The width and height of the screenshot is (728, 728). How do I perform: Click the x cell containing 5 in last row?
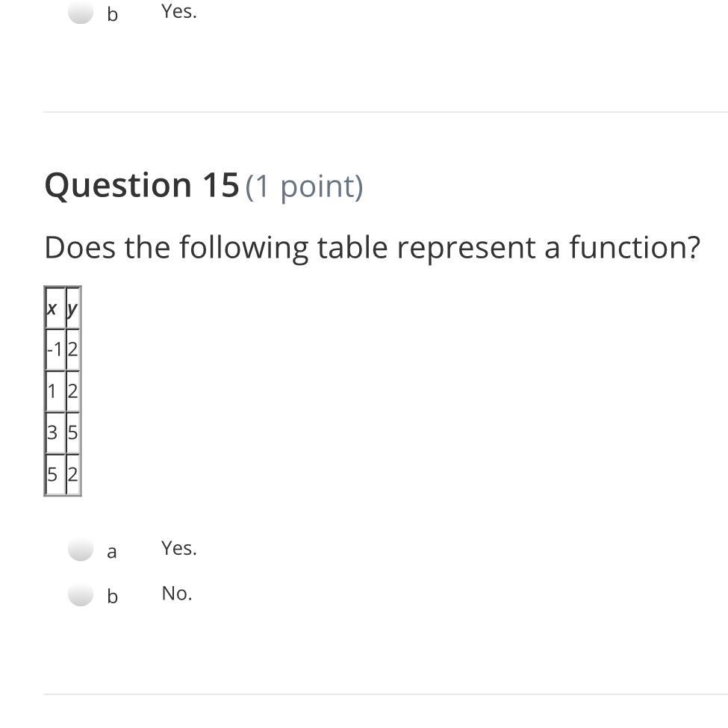55,474
